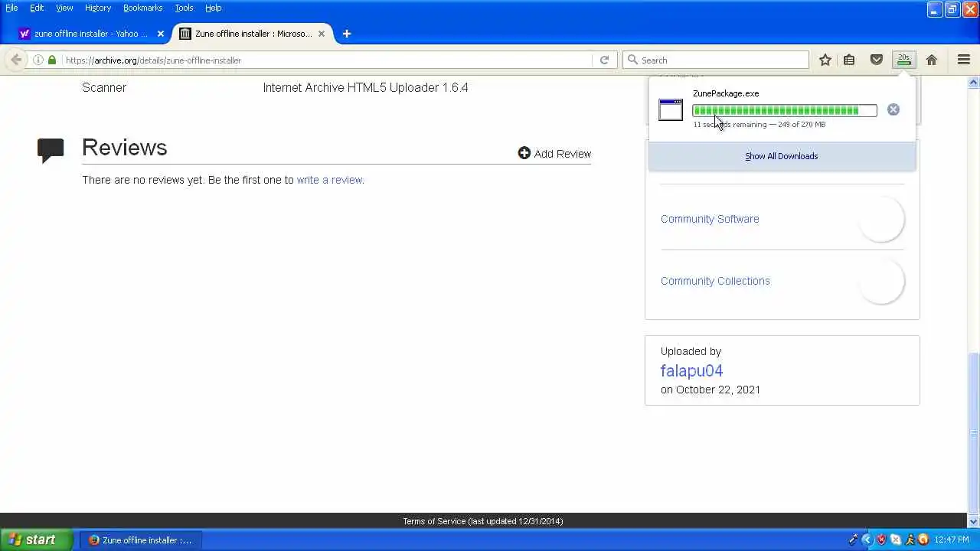Image resolution: width=980 pixels, height=551 pixels.
Task: Click the 12:47 PM taskbar clock
Action: coord(952,540)
